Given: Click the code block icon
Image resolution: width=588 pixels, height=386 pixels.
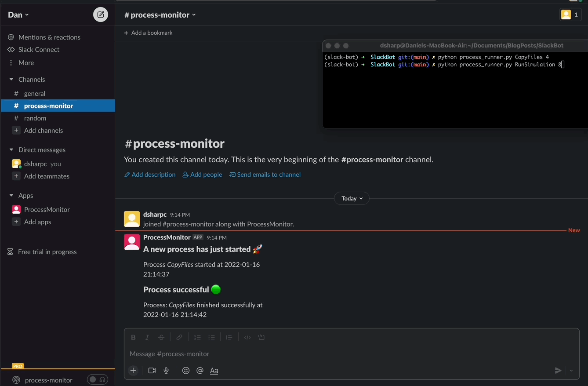Looking at the screenshot, I should pos(261,338).
